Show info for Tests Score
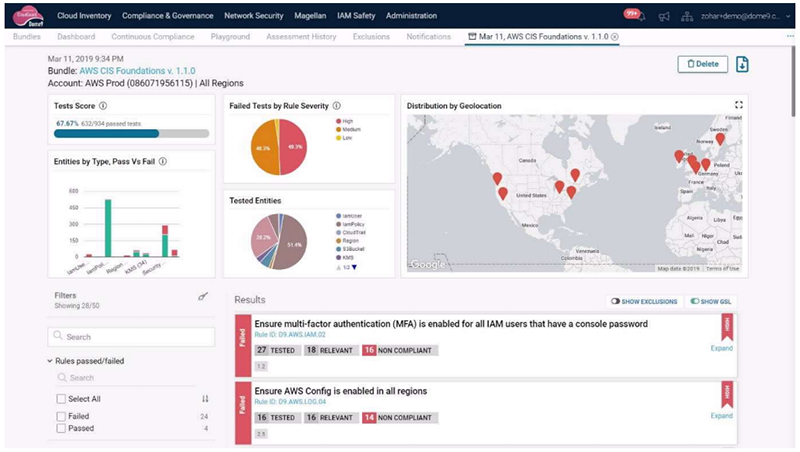The height and width of the screenshot is (452, 800). [103, 106]
